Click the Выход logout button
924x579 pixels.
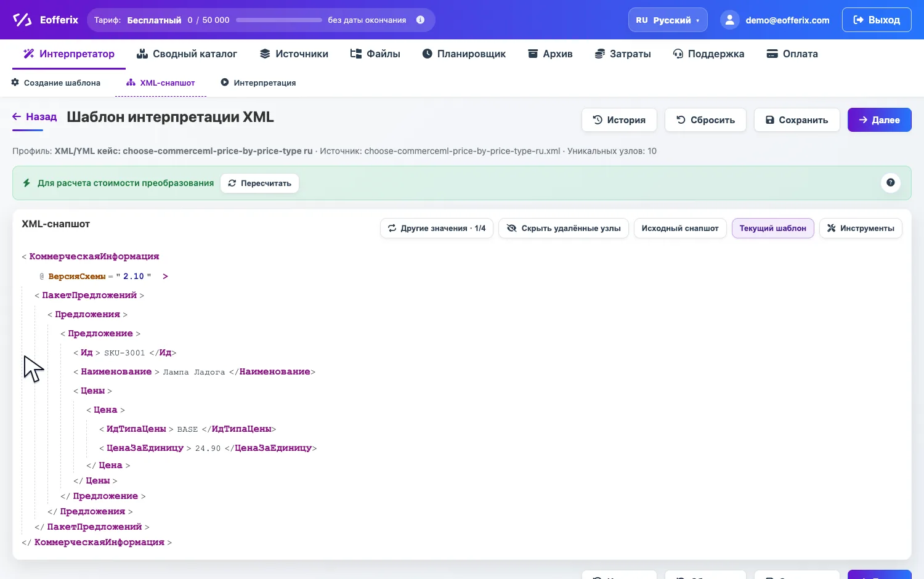click(877, 20)
